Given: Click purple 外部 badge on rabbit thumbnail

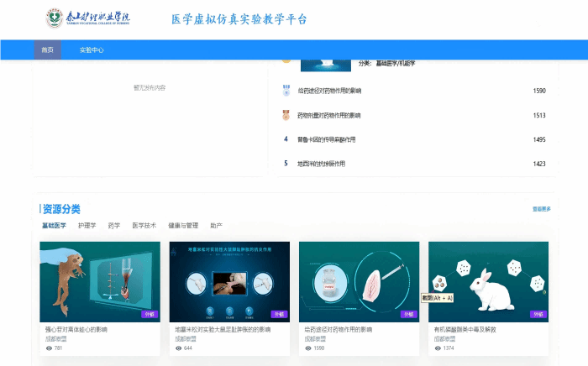Looking at the screenshot, I should coord(538,315).
